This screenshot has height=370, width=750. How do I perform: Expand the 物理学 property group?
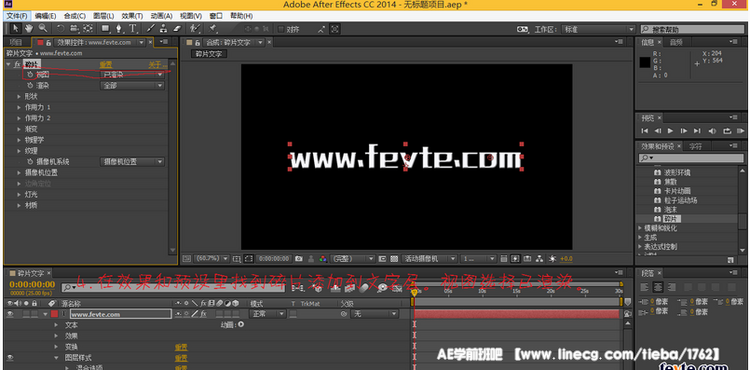pos(19,140)
